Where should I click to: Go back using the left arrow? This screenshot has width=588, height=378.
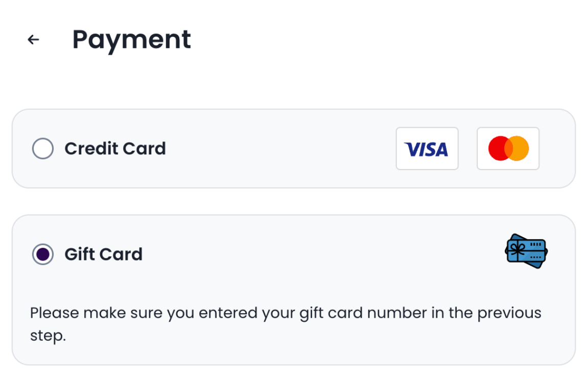tap(34, 40)
